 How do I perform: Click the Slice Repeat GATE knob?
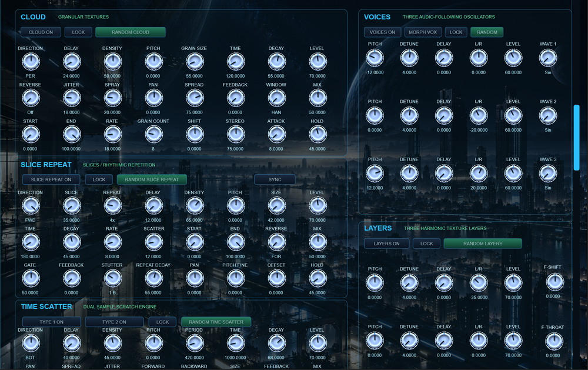coord(31,278)
